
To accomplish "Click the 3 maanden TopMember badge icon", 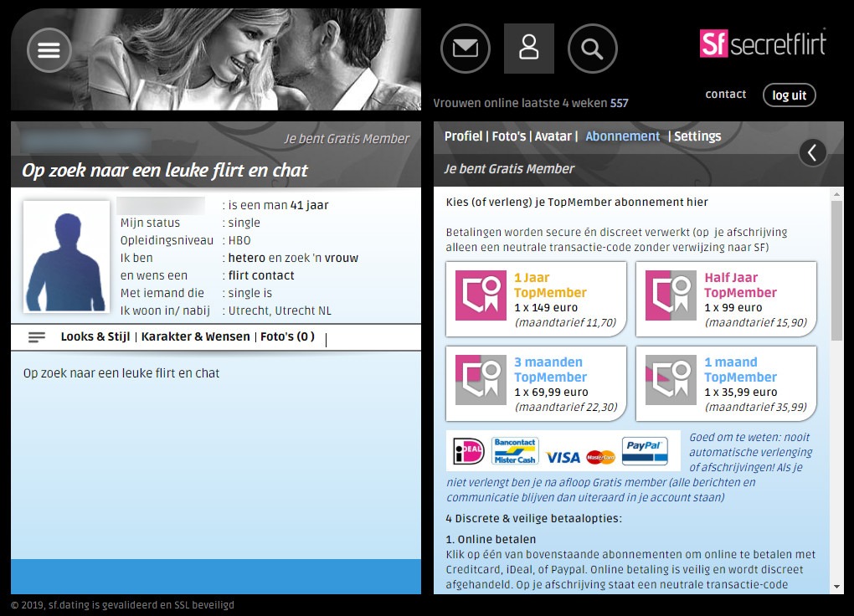I will coord(481,380).
